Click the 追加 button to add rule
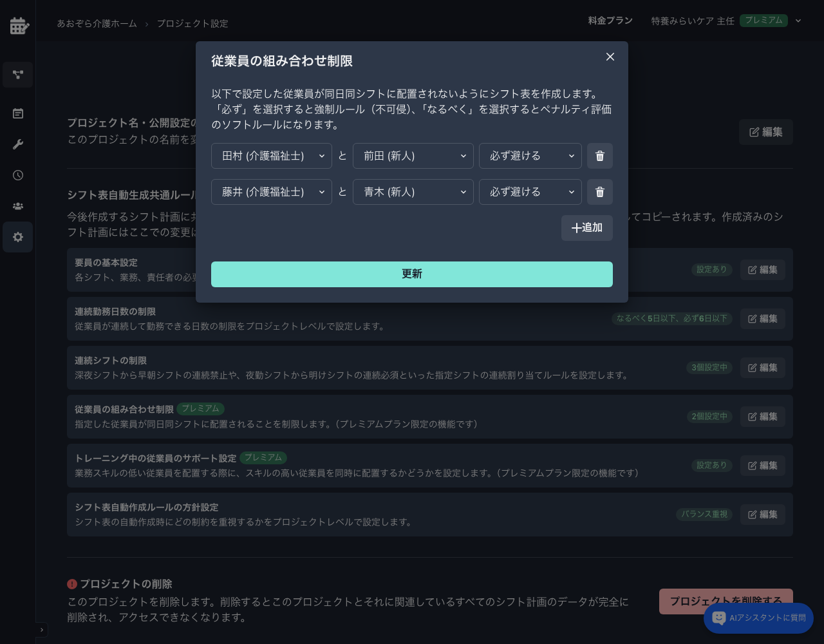824x644 pixels. click(x=586, y=228)
